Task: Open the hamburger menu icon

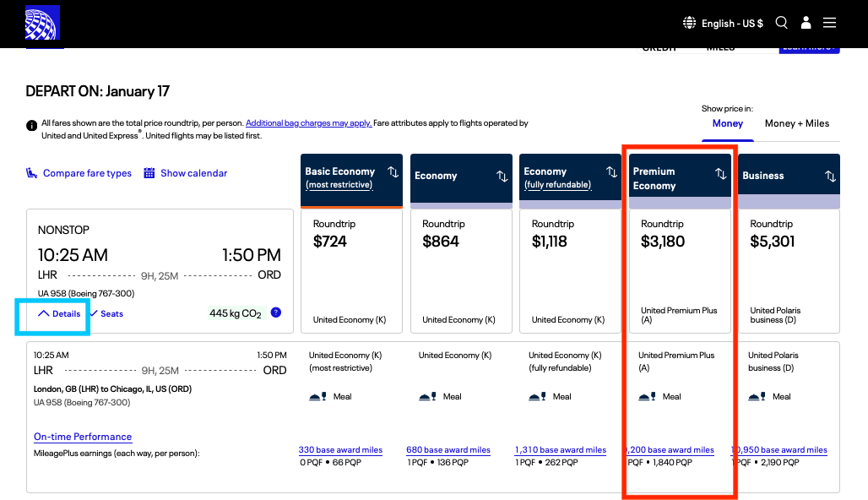Action: 830,23
